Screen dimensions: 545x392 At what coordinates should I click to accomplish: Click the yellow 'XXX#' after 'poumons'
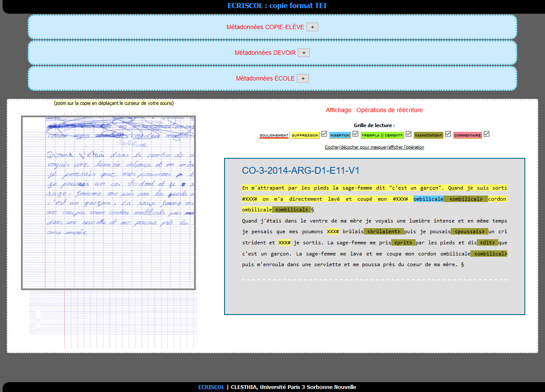tap(333, 232)
